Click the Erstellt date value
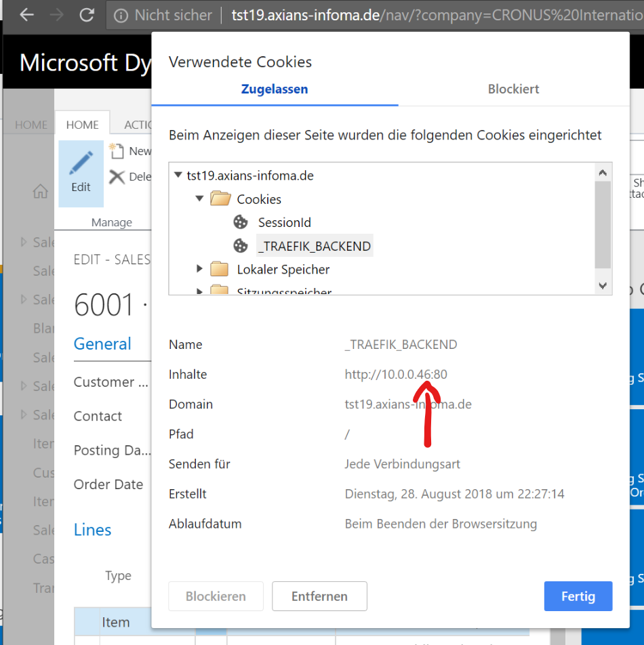 (454, 494)
